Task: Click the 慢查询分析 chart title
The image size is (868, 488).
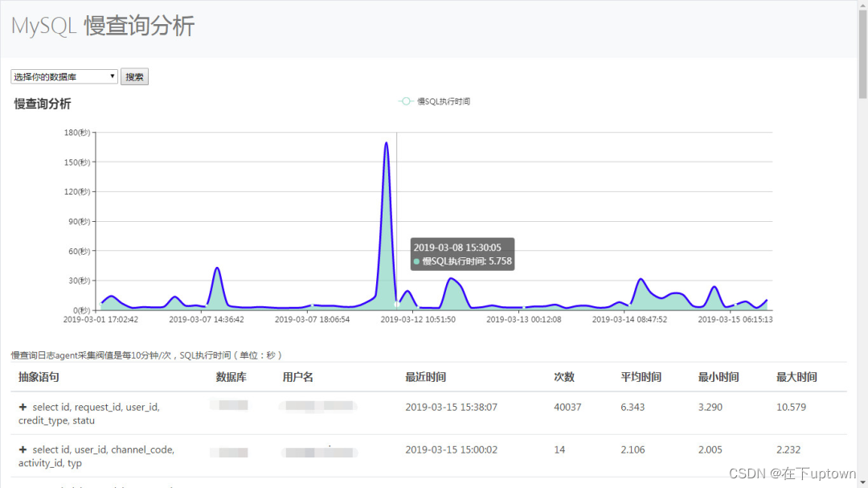Action: click(43, 105)
